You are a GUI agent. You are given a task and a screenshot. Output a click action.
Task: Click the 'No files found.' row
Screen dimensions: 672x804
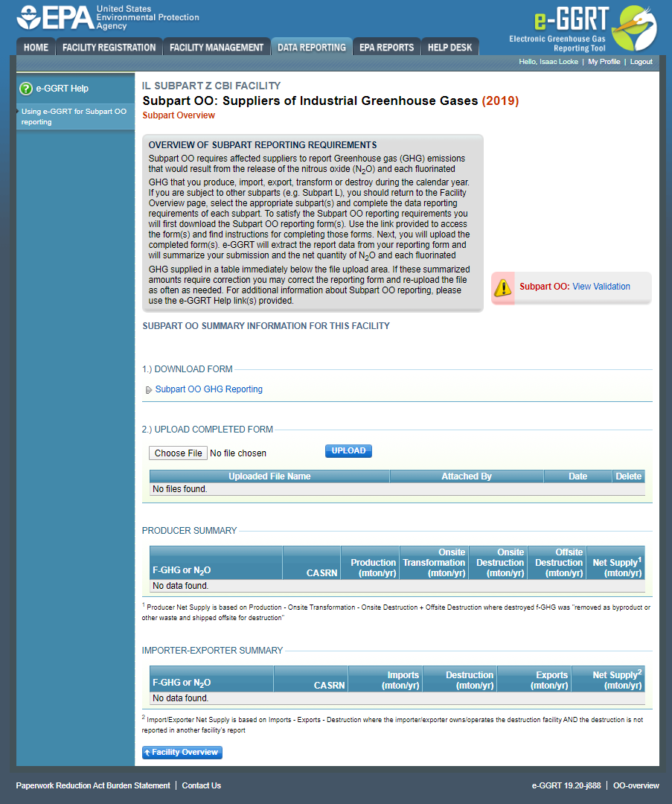[397, 489]
